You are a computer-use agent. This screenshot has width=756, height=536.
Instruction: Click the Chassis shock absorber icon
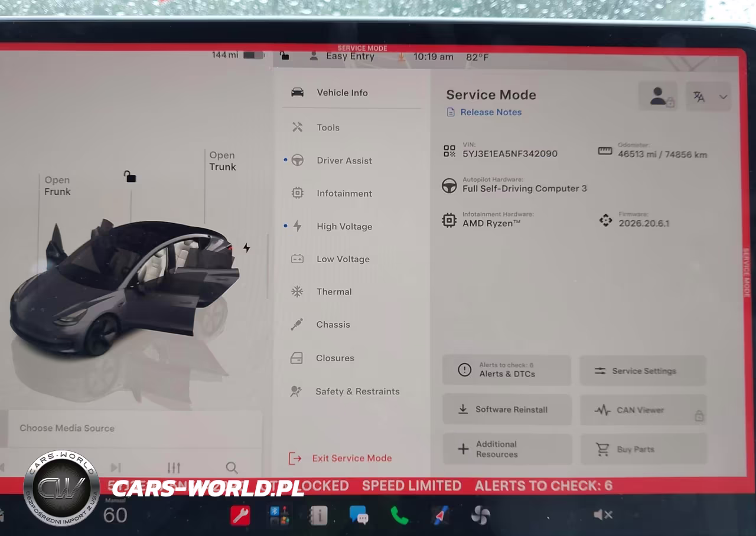coord(297,324)
